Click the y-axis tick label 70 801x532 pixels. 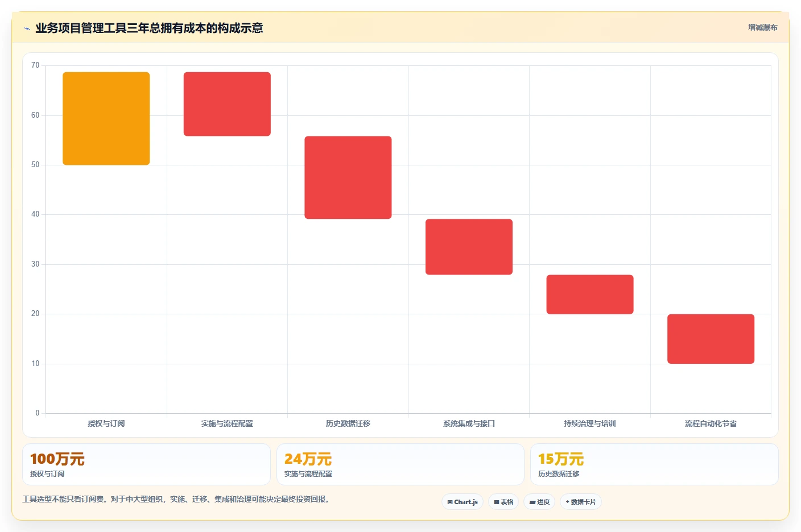[x=35, y=65]
